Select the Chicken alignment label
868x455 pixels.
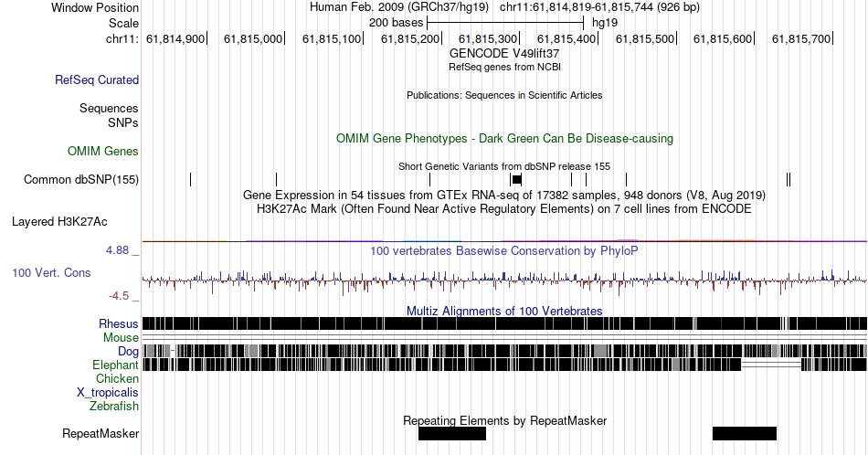117,378
